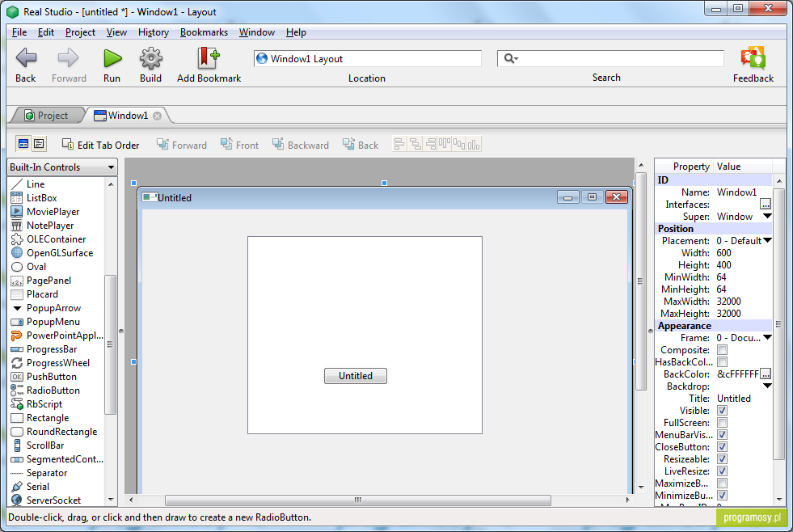Screen dimensions: 793x532
Task: Select the Untitled push button in layout
Action: tap(356, 376)
